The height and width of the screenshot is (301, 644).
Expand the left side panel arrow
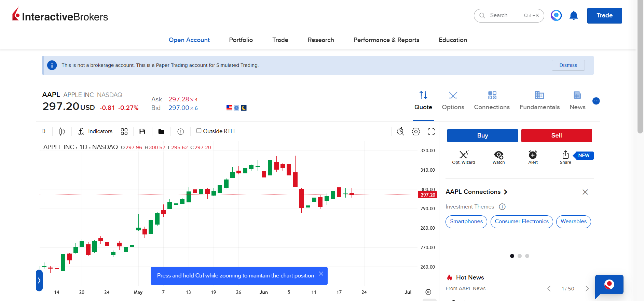coord(39,281)
